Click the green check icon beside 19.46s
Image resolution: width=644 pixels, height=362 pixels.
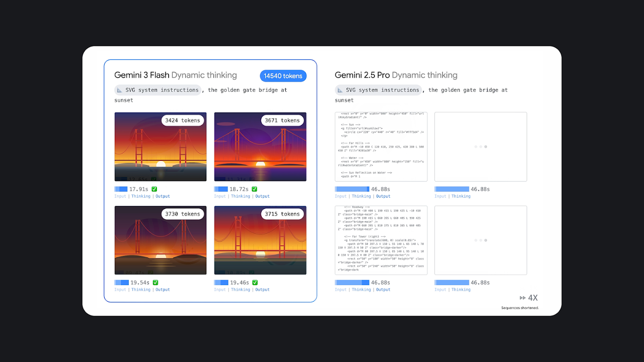pos(254,282)
